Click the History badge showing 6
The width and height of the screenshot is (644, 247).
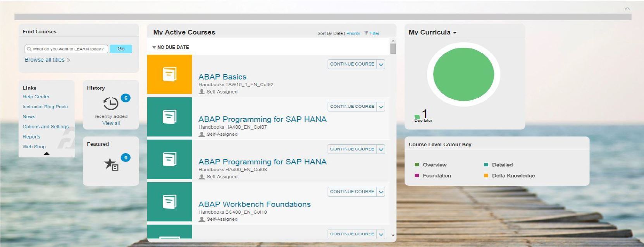pos(126,98)
